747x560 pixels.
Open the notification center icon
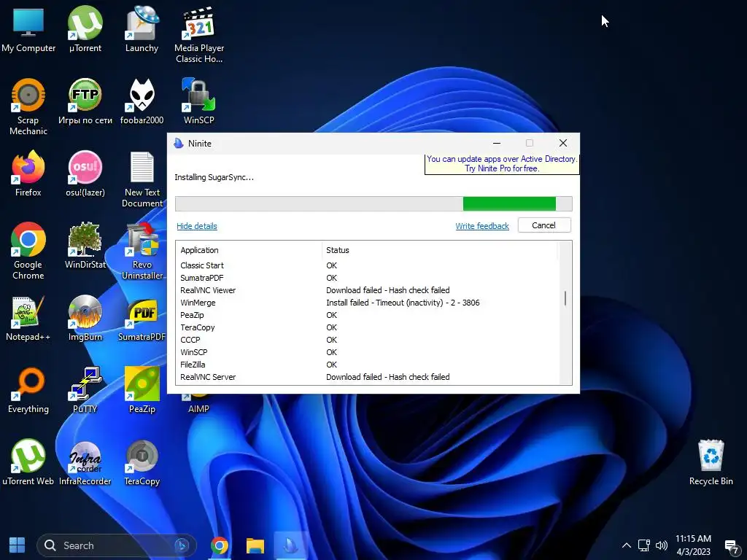(x=731, y=547)
